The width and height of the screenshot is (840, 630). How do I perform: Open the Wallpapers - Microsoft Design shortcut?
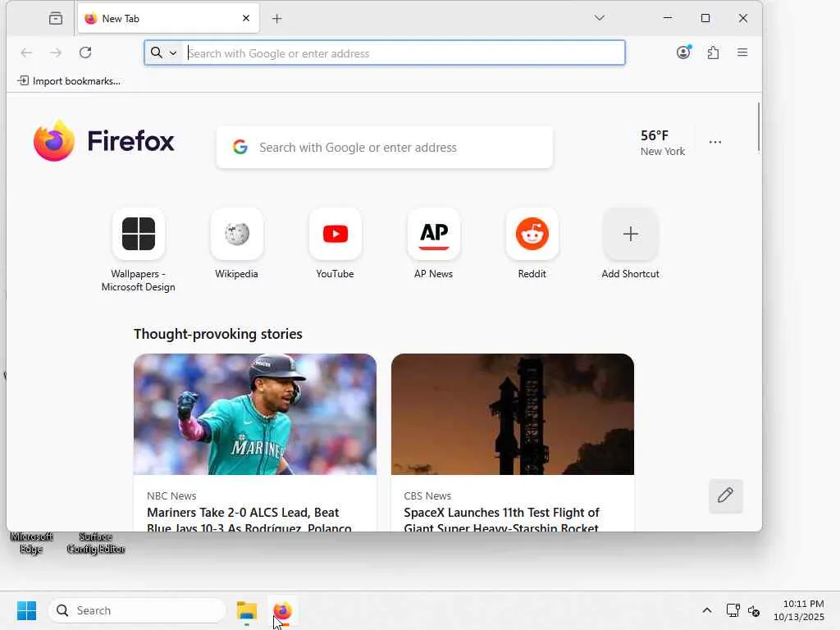click(x=139, y=234)
